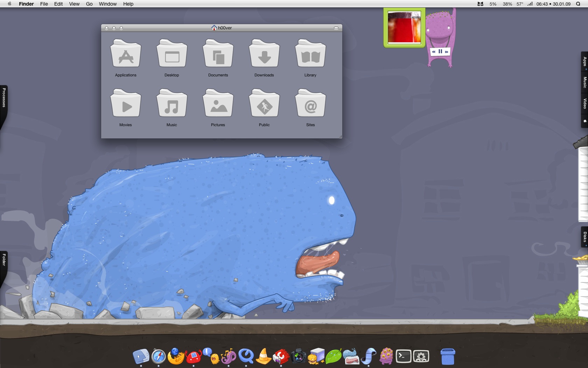Open the Desktop folder
The width and height of the screenshot is (588, 368).
tap(172, 54)
